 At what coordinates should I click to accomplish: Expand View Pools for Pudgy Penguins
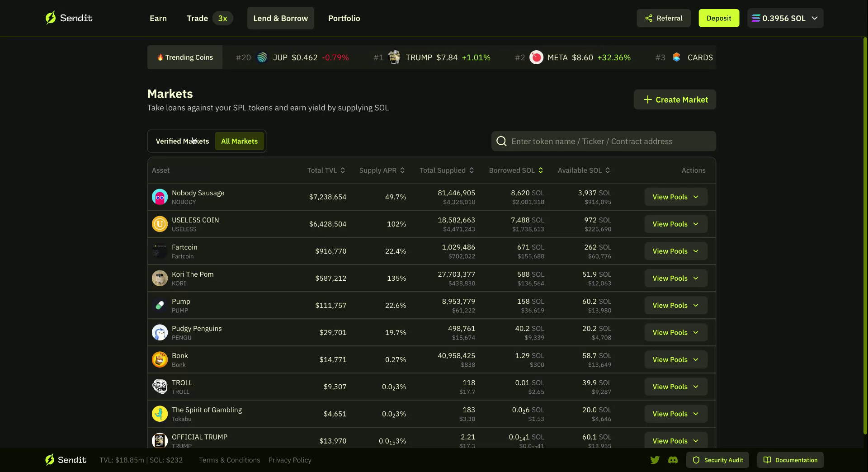[x=675, y=332]
